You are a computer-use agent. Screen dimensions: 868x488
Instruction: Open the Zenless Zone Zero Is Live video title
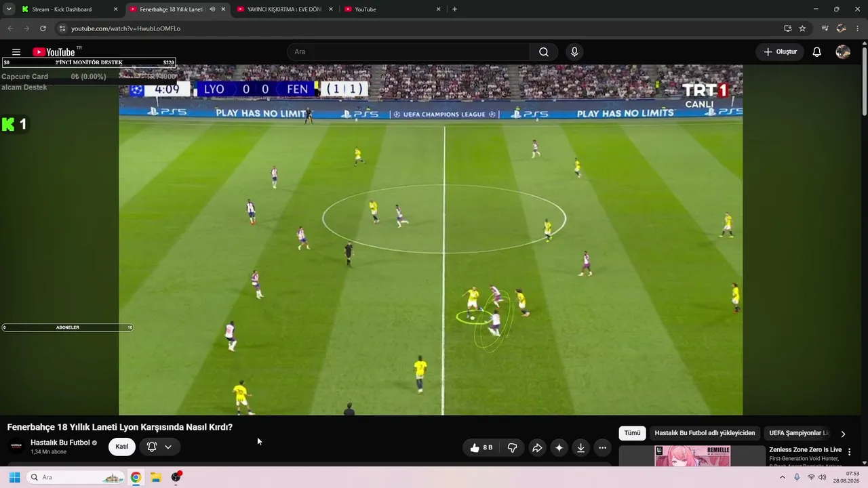(x=805, y=450)
